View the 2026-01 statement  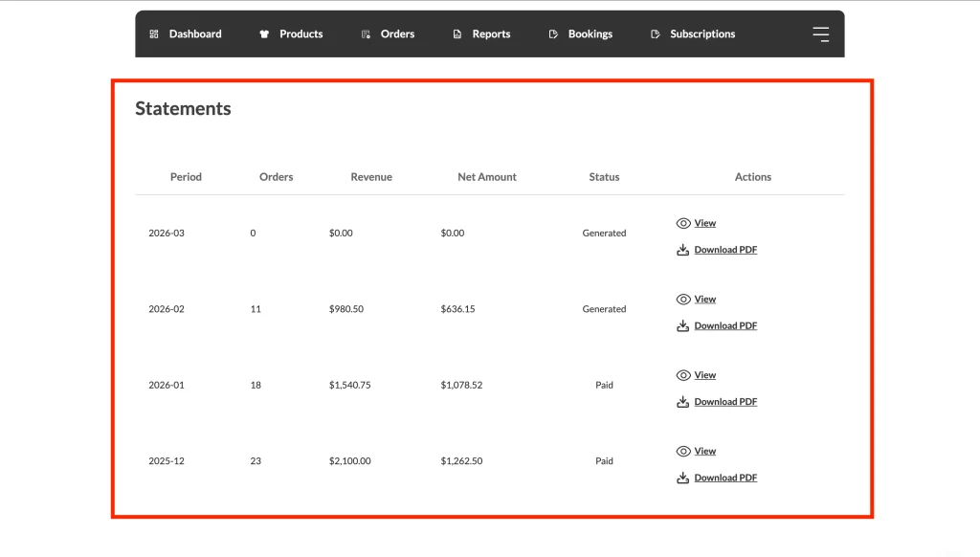[705, 375]
